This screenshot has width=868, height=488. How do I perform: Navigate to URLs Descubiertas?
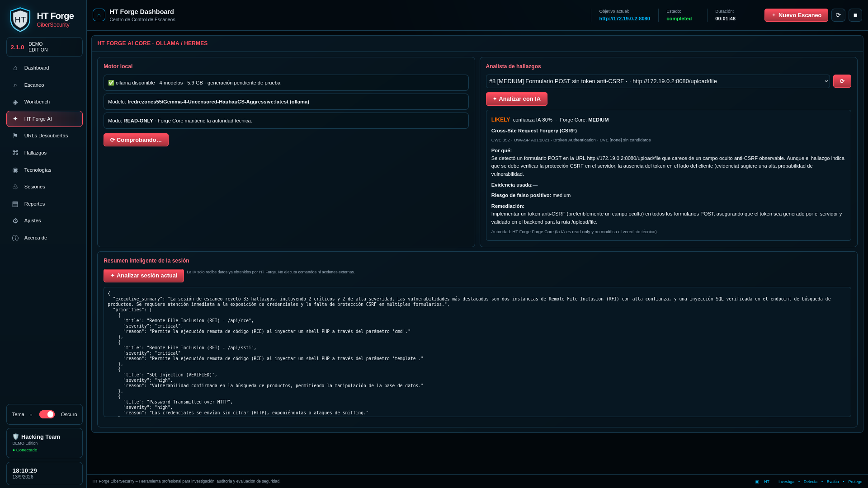[44, 136]
